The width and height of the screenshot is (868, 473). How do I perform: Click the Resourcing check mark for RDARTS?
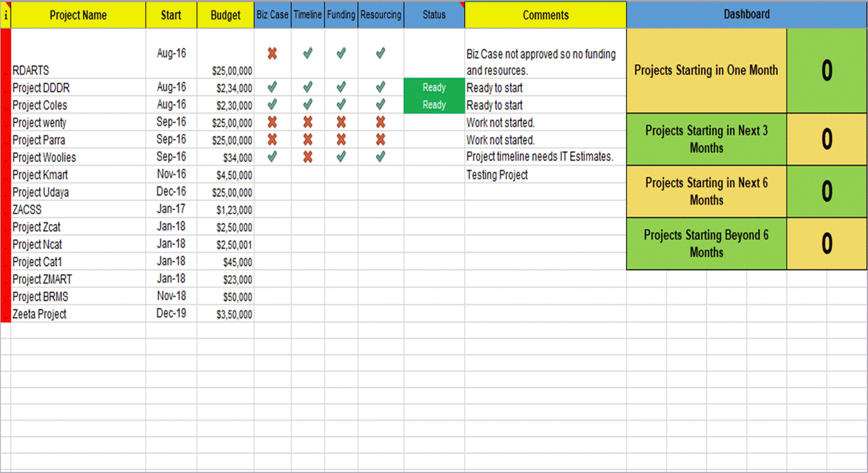click(380, 53)
